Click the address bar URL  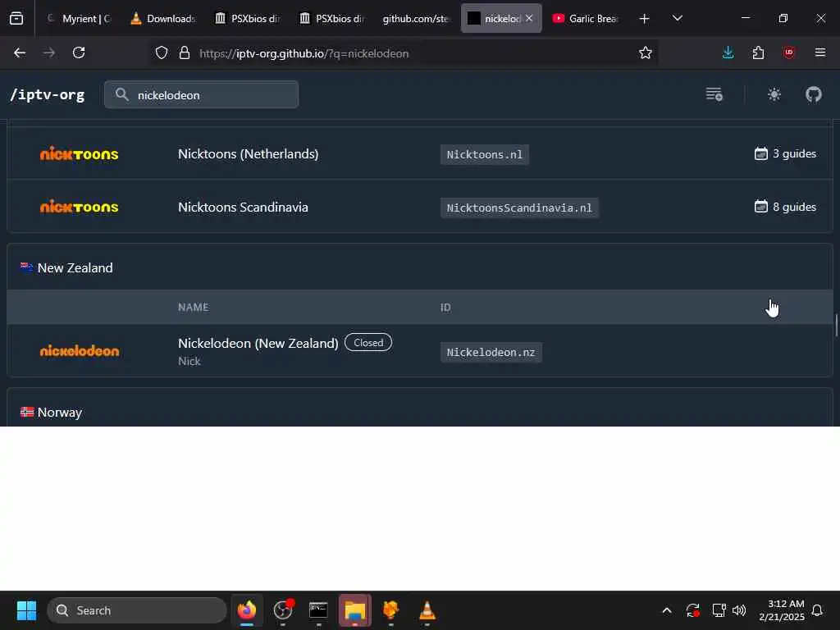click(304, 53)
